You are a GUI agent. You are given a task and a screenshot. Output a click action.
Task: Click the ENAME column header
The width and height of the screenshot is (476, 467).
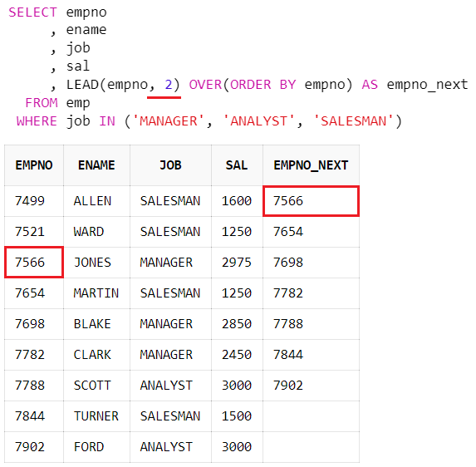[96, 165]
